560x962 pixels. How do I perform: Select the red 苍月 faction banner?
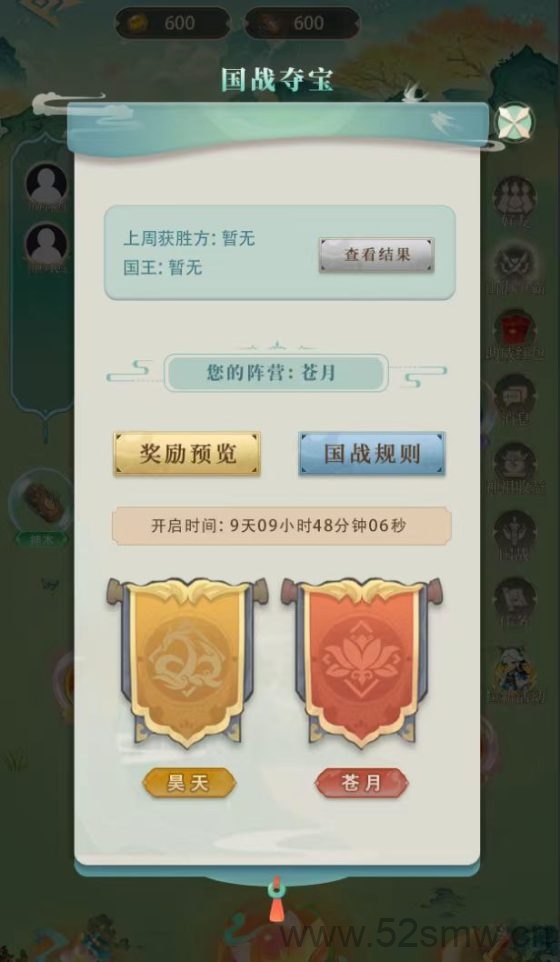pyautogui.click(x=361, y=661)
